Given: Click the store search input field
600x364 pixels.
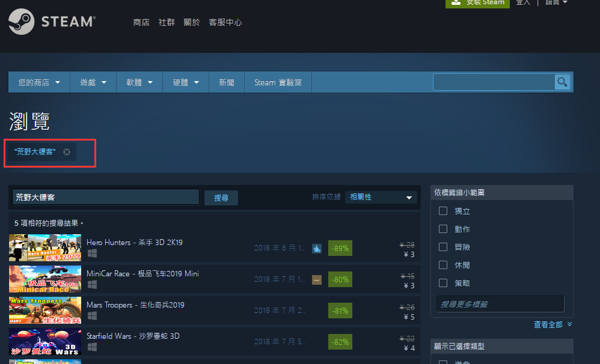Looking at the screenshot, I should pos(494,82).
